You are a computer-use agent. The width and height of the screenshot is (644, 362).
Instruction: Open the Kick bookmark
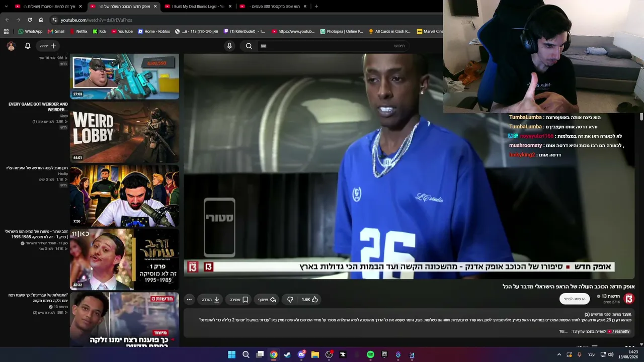99,31
